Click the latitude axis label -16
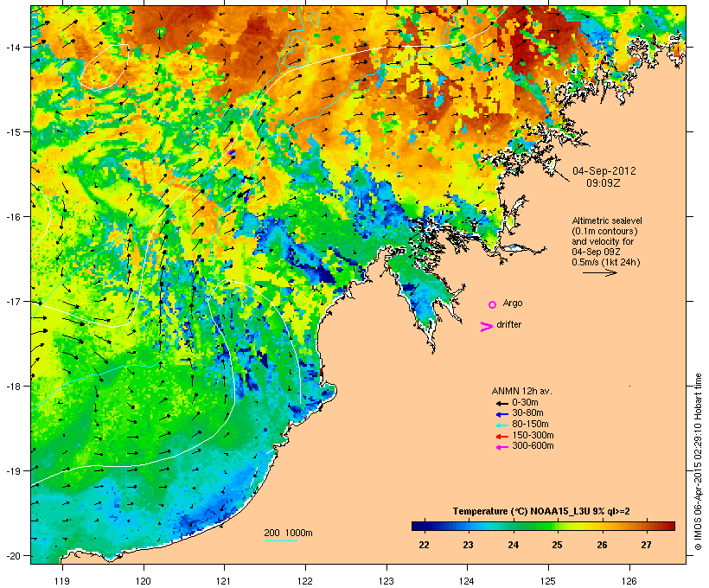709x588 pixels. [12, 217]
